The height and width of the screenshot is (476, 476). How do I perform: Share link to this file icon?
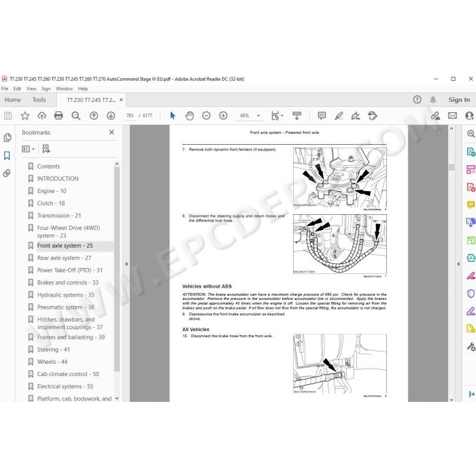coord(435,116)
